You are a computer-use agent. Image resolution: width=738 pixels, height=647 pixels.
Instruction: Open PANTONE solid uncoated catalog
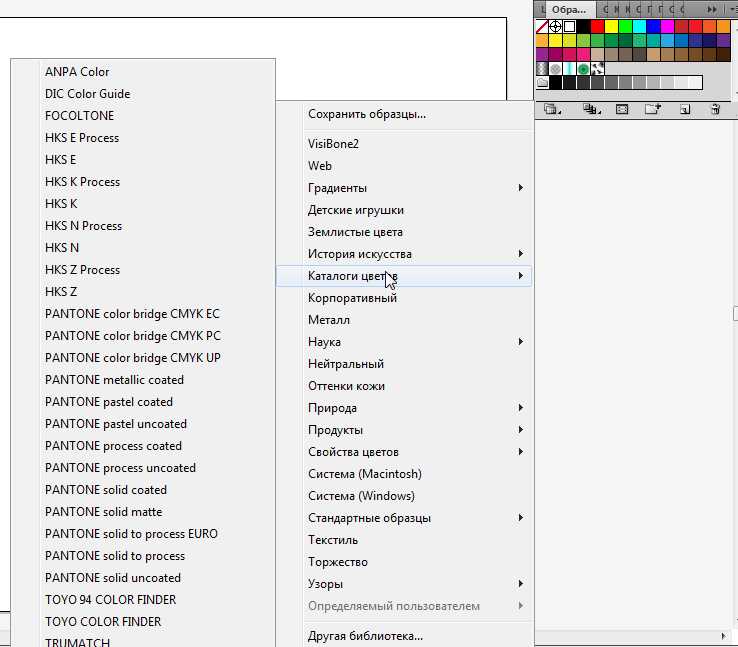tap(143, 578)
